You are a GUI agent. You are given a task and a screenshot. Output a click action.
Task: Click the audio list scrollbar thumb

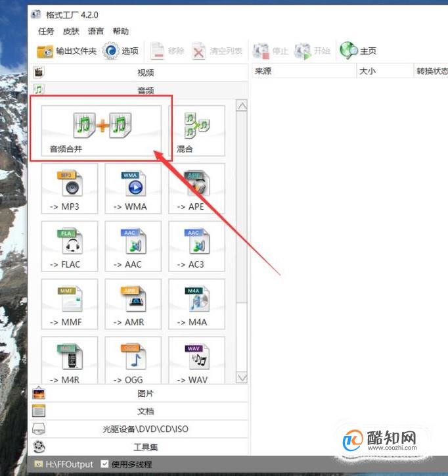(242, 207)
